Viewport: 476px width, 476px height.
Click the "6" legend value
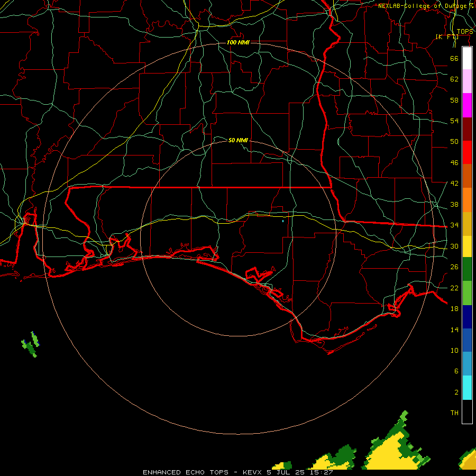(x=456, y=371)
